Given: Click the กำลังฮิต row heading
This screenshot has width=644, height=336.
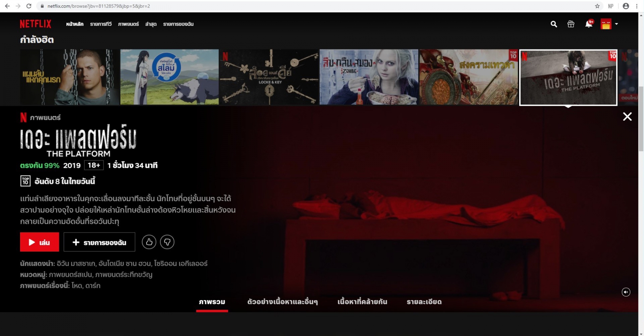Looking at the screenshot, I should tap(37, 39).
